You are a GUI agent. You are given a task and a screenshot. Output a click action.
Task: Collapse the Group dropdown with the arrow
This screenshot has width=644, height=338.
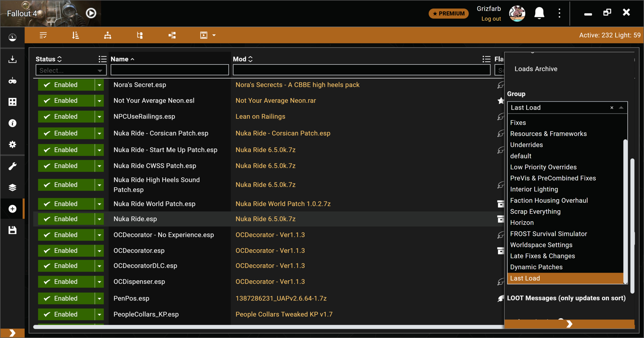[x=621, y=108]
